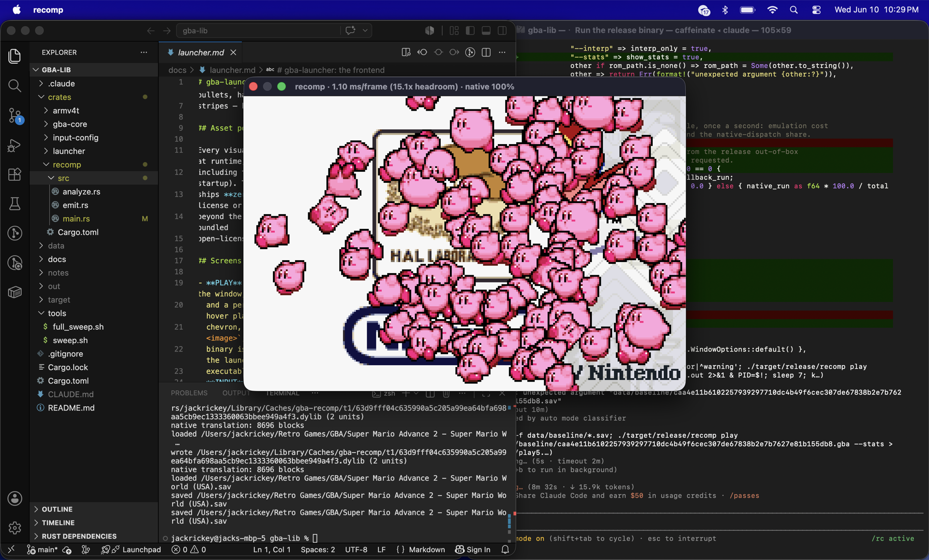This screenshot has width=929, height=560.
Task: Click Sign In in status bar
Action: pos(473,549)
